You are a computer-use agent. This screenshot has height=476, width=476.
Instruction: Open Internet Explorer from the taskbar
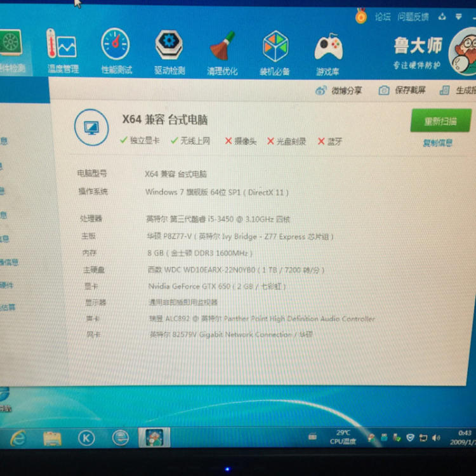click(x=18, y=438)
